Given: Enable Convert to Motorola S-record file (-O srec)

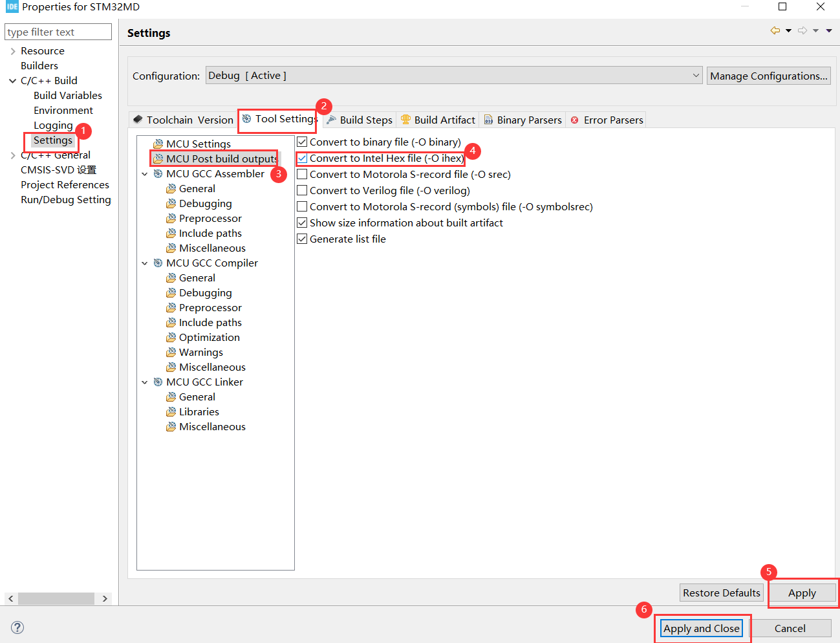Looking at the screenshot, I should tap(302, 174).
